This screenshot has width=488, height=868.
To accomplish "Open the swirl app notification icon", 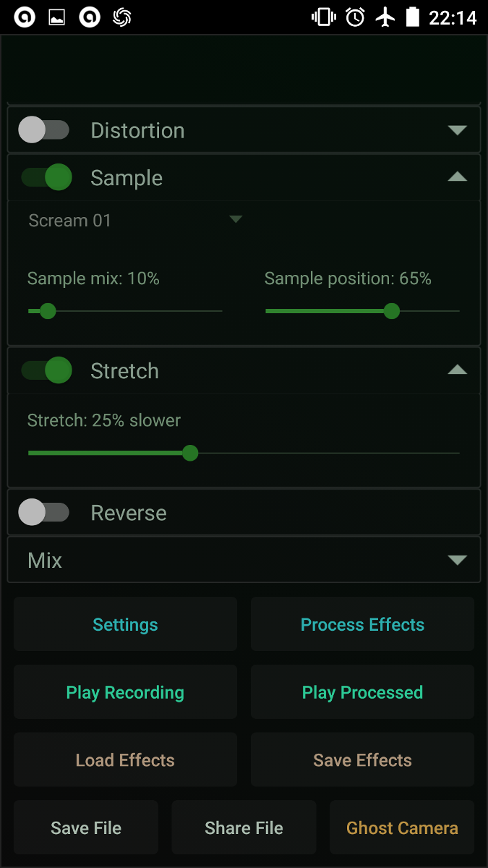I will tap(122, 17).
